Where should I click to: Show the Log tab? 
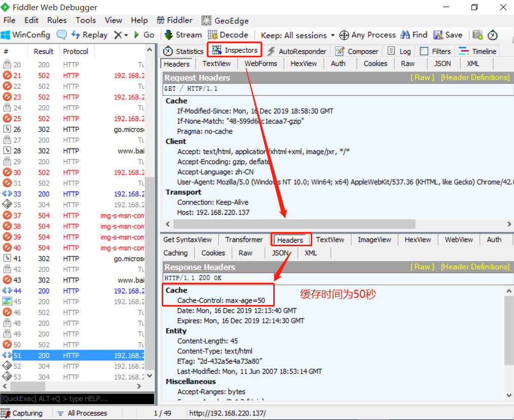pos(399,51)
